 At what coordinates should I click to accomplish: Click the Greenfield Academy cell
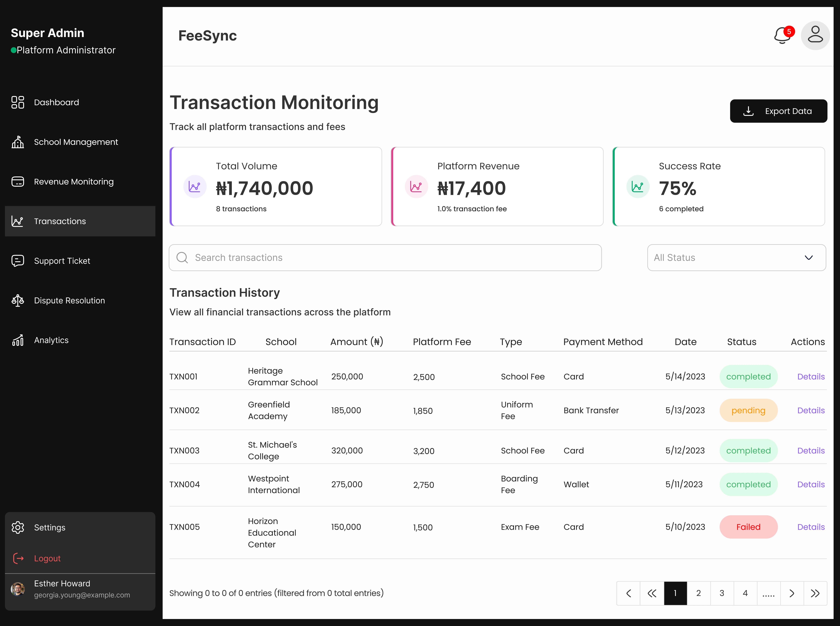(269, 410)
